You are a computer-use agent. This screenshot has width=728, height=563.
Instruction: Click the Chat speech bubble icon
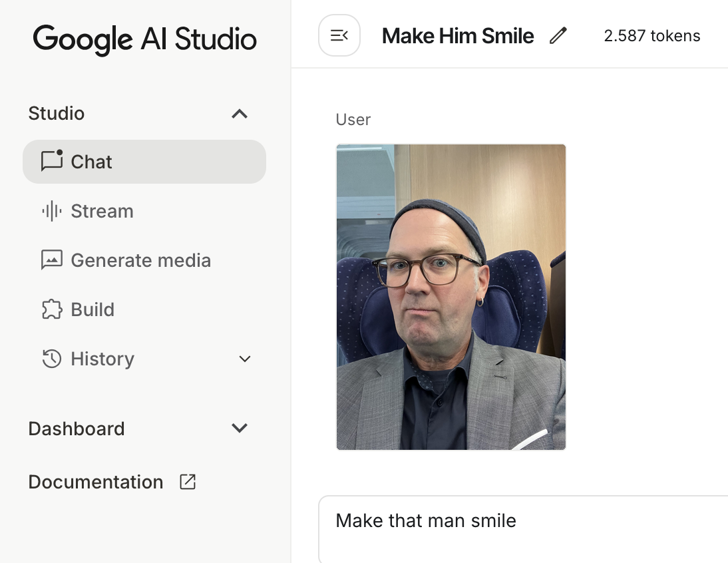(x=52, y=161)
